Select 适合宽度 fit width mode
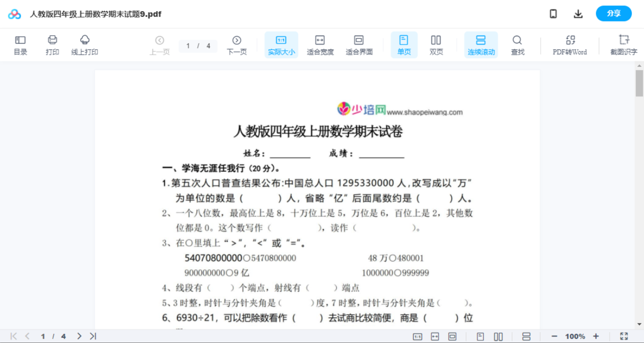 [320, 45]
